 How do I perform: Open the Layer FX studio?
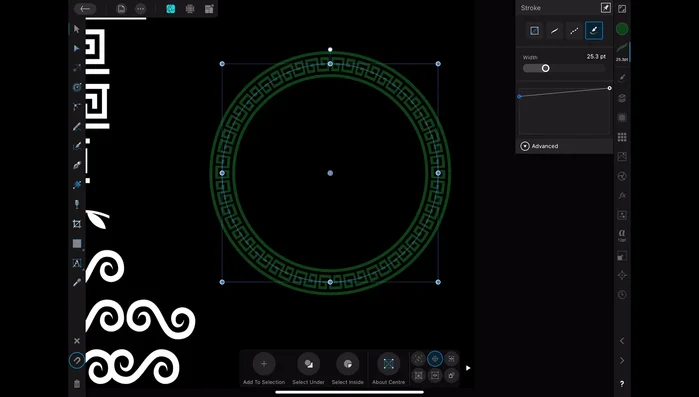[x=622, y=196]
